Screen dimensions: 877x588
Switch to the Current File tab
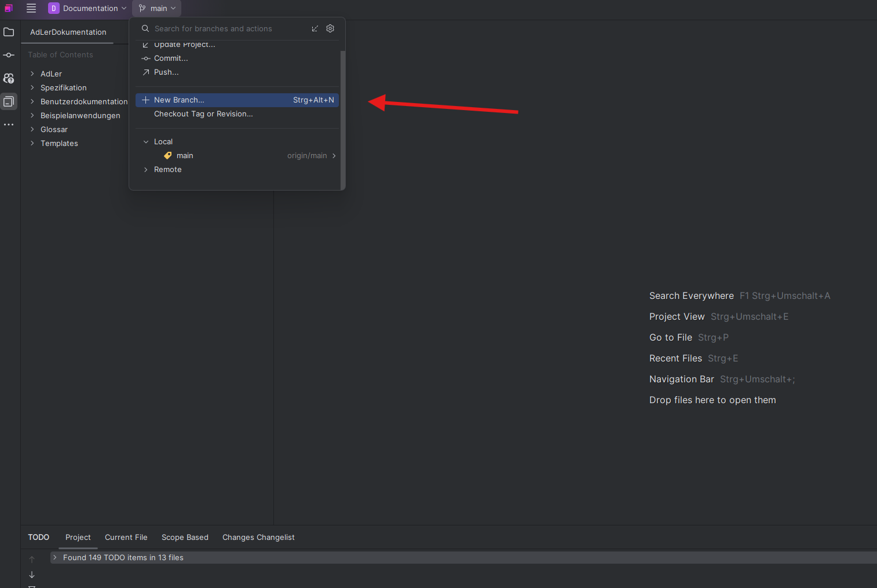click(x=126, y=538)
